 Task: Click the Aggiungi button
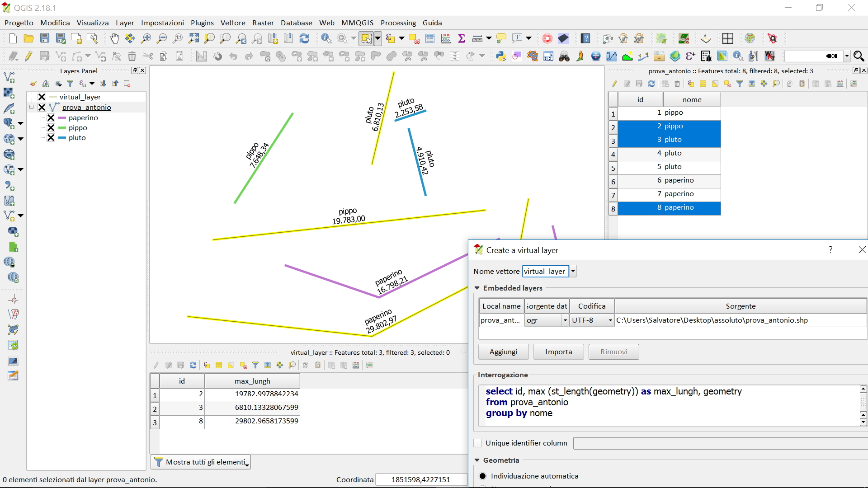503,352
